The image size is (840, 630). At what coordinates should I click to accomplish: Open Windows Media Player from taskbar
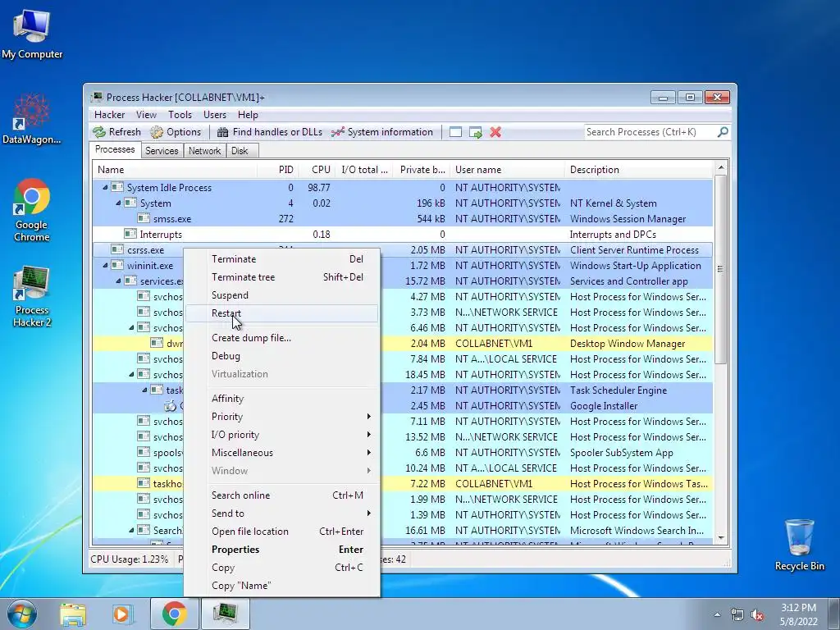click(x=123, y=614)
